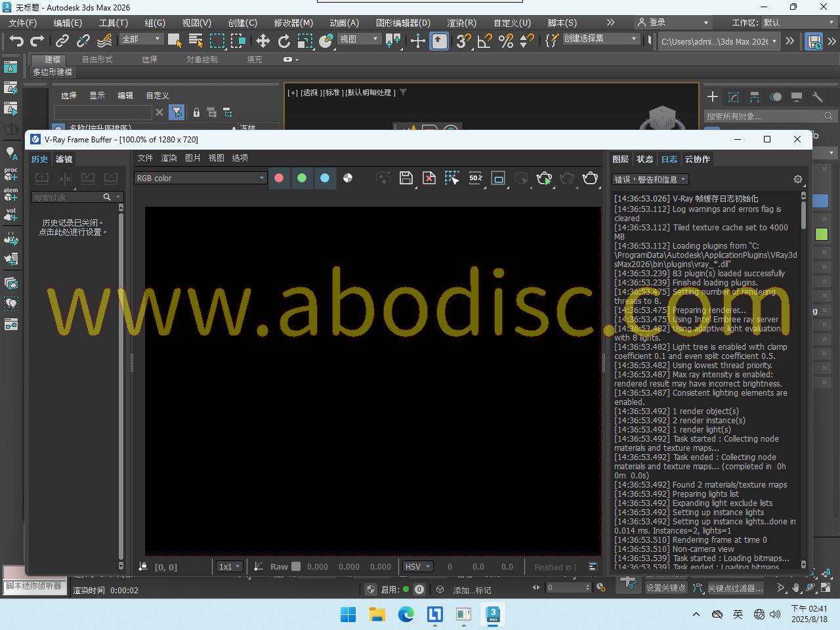This screenshot has height=630, width=840.
Task: Toggle Window/Crossing selection mode icon
Action: click(x=238, y=41)
